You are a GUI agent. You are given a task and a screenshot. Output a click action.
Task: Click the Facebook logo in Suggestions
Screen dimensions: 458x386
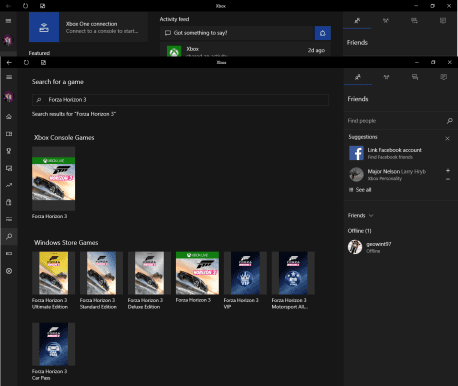click(x=356, y=153)
